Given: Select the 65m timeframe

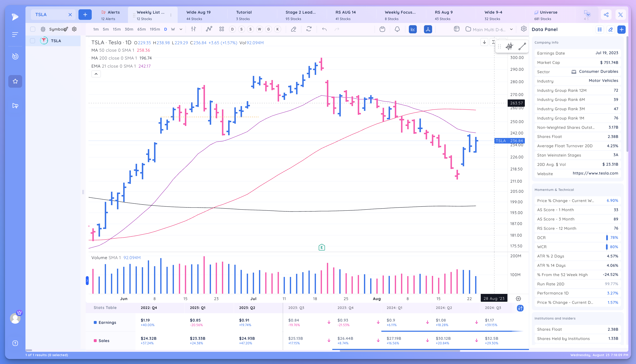Looking at the screenshot, I should 141,29.
